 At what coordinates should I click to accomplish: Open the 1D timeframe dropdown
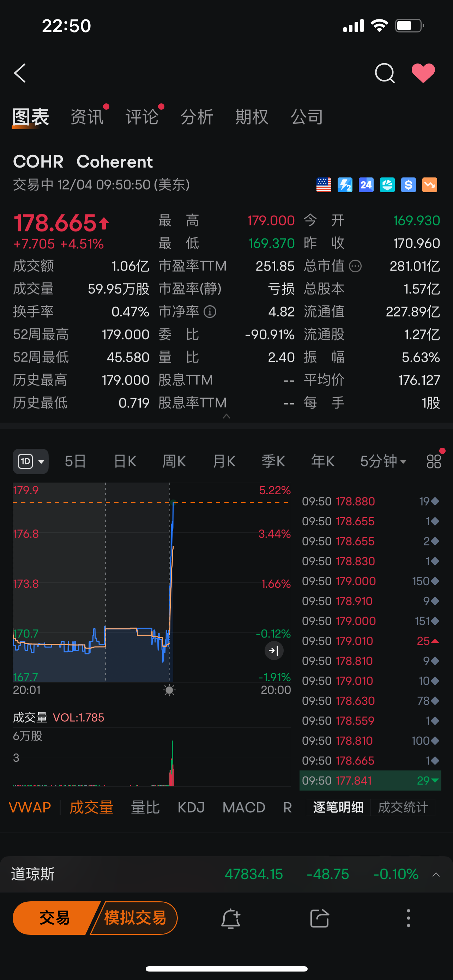coord(31,461)
